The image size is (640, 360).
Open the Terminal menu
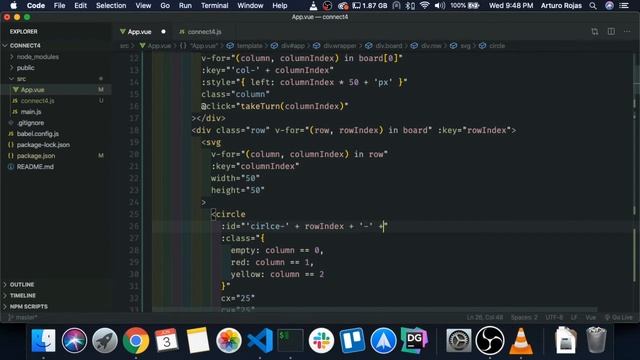[x=215, y=6]
